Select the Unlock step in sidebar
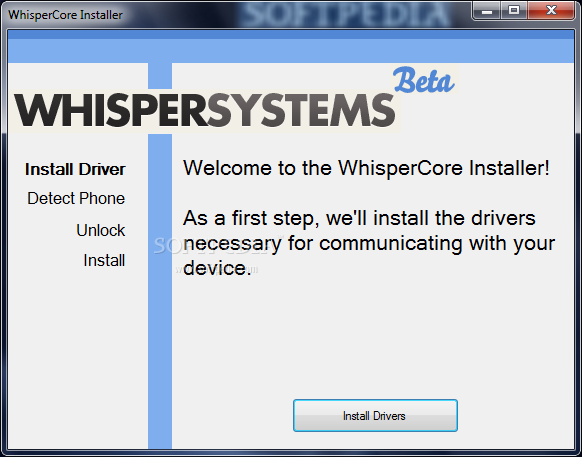The height and width of the screenshot is (457, 582). pyautogui.click(x=101, y=230)
